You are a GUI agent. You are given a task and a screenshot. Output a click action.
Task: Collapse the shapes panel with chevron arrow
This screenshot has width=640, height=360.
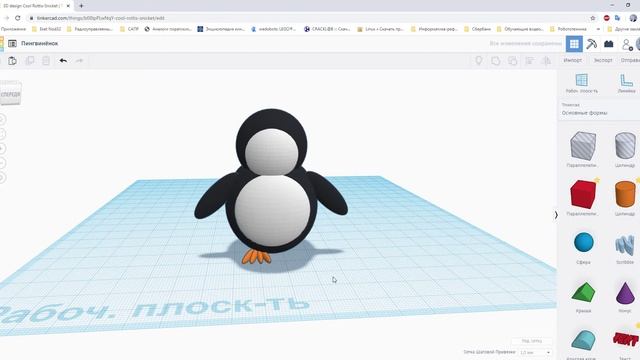[x=556, y=215]
